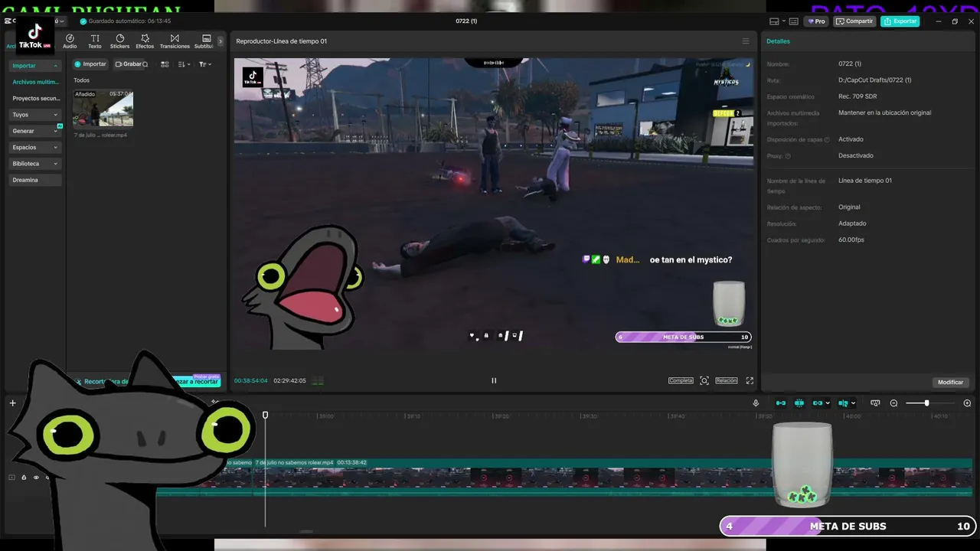This screenshot has width=980, height=551.
Task: Open the media sort dropdown
Action: tap(184, 64)
